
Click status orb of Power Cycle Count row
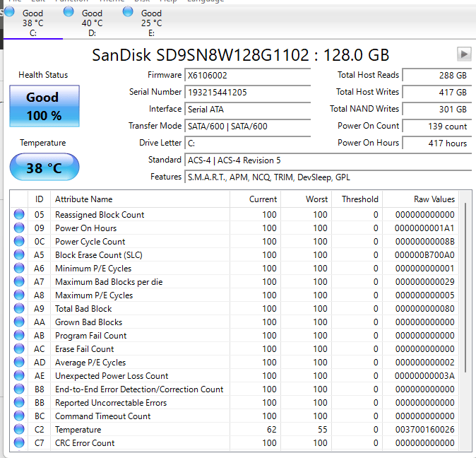click(19, 241)
